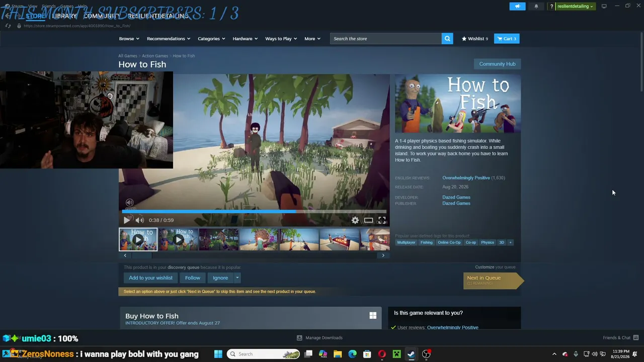Screen dimensions: 644x362
Task: Open the Cart with 3 items
Action: 507,39
